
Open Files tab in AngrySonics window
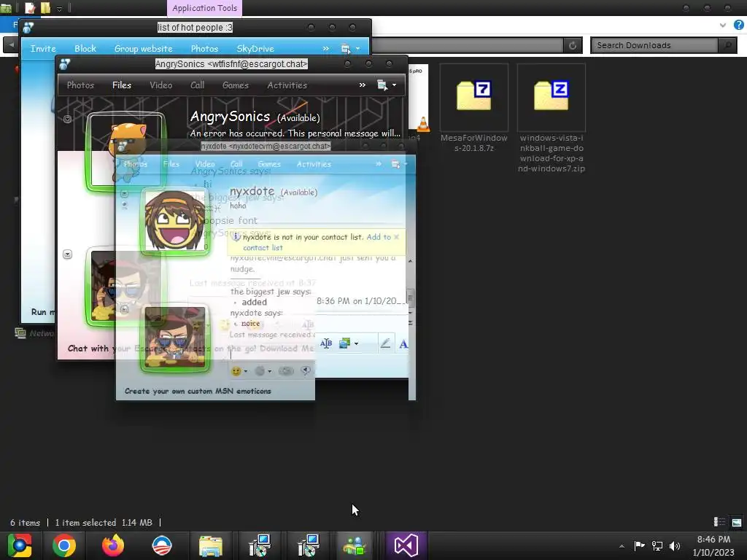pyautogui.click(x=122, y=85)
